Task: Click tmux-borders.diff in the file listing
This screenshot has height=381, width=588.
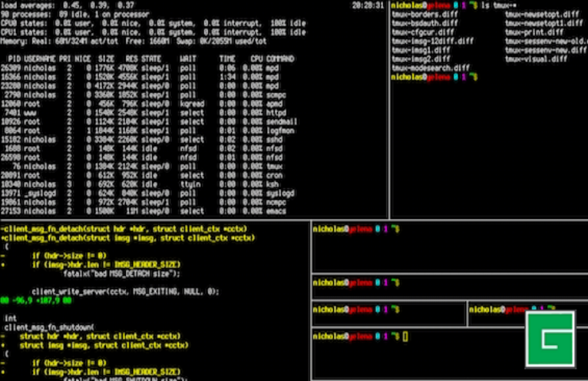Action: (421, 14)
